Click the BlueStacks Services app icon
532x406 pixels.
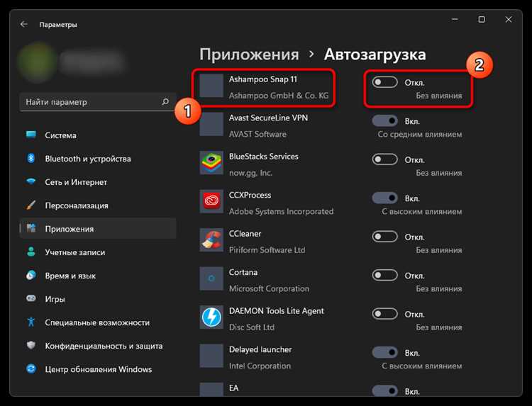point(211,163)
